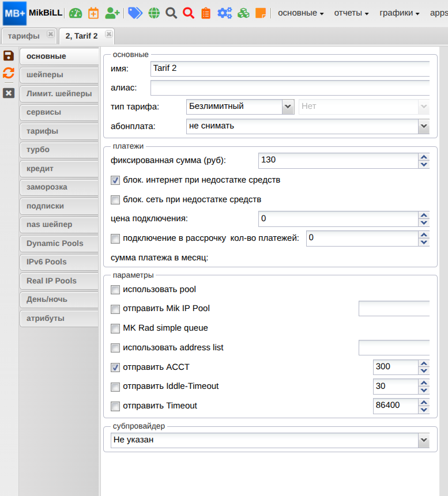Open the orange clipboard icon
Image resolution: width=448 pixels, height=496 pixels.
pos(206,13)
